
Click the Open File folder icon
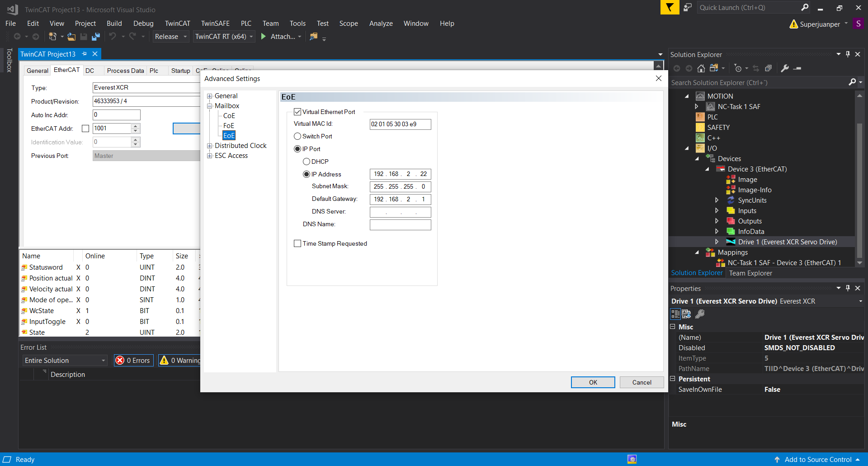click(71, 37)
